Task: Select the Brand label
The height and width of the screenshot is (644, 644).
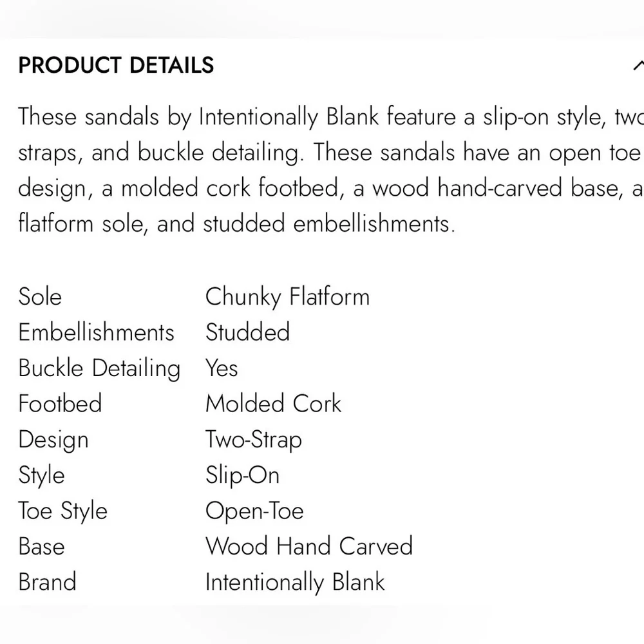Action: [48, 582]
